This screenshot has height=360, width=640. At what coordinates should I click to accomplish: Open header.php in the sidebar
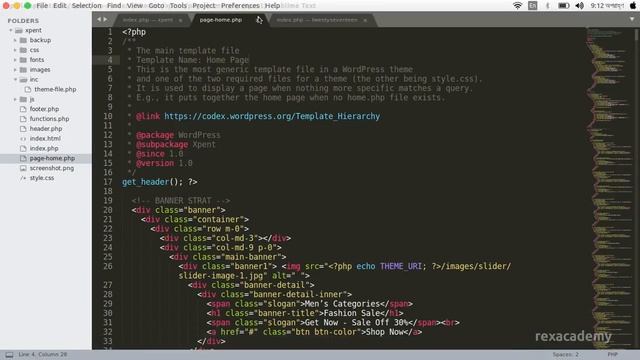coord(46,129)
